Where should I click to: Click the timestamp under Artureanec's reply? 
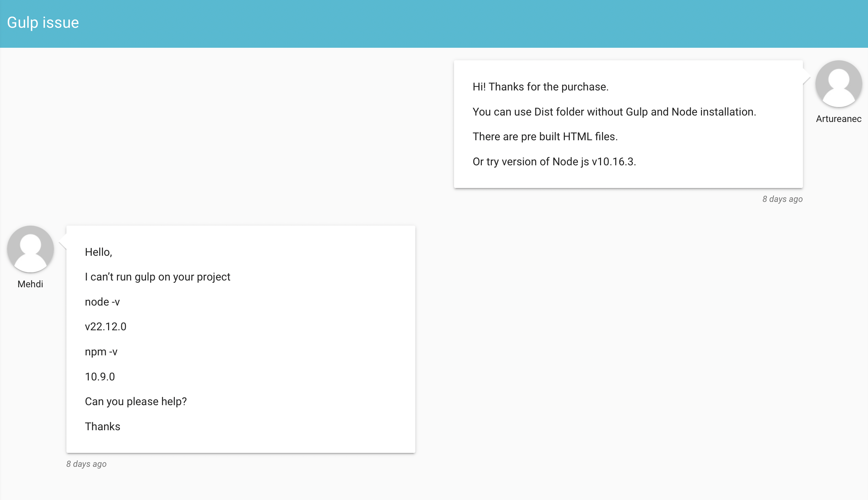click(783, 199)
